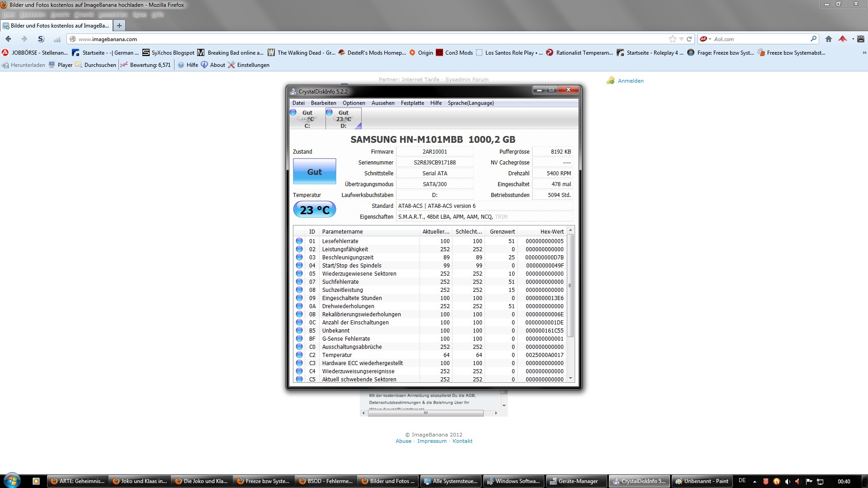Screen dimensions: 868x488
Task: Click the Firefox home button
Action: 828,39
